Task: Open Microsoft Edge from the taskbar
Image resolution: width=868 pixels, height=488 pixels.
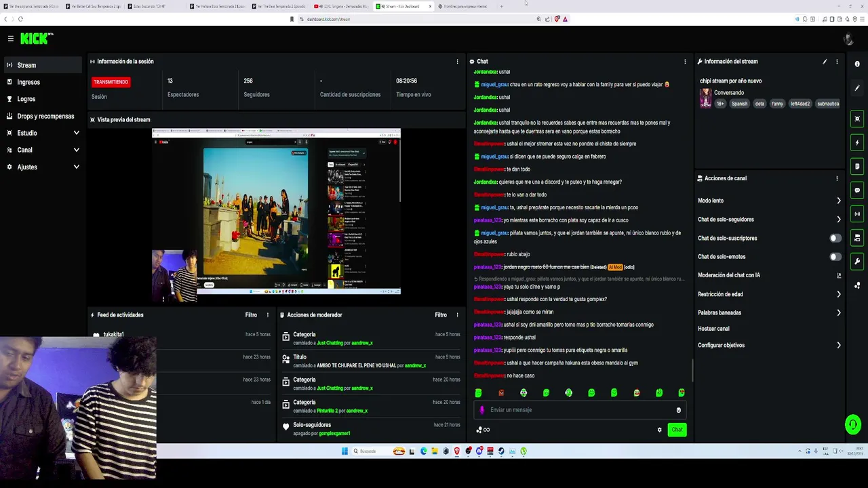Action: [424, 451]
